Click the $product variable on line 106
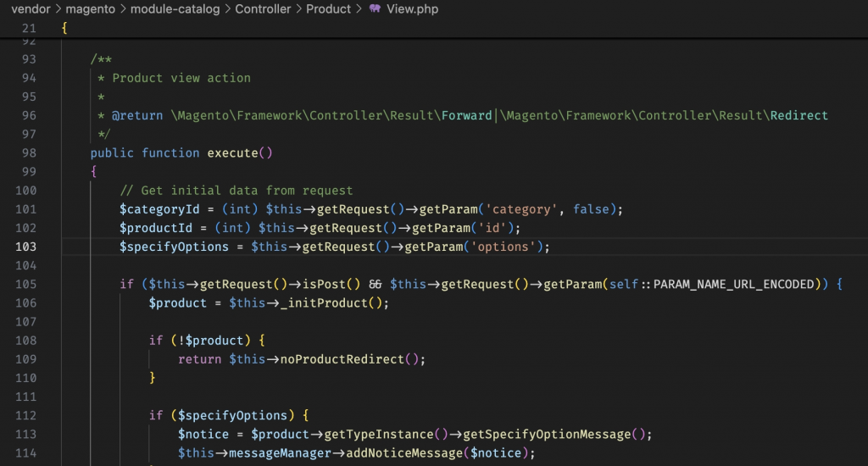Image resolution: width=868 pixels, height=466 pixels. pos(177,302)
